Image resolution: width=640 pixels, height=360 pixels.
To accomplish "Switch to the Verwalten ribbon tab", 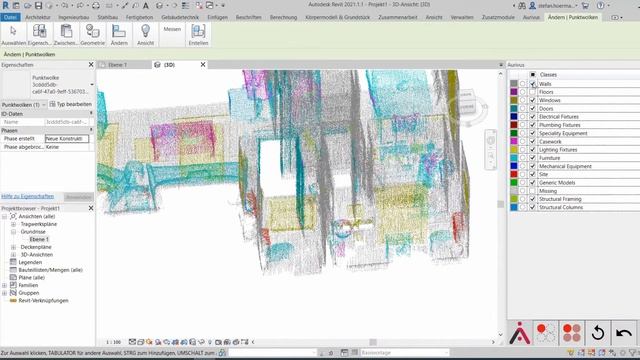I will [462, 17].
